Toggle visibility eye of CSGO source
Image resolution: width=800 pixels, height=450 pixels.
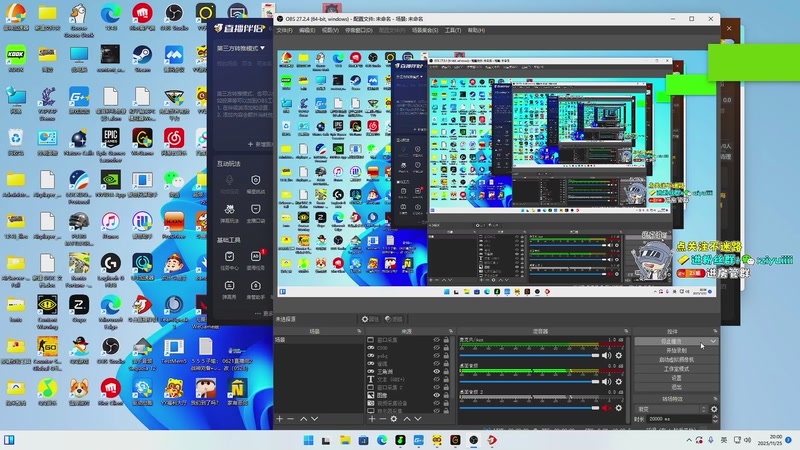pos(436,348)
